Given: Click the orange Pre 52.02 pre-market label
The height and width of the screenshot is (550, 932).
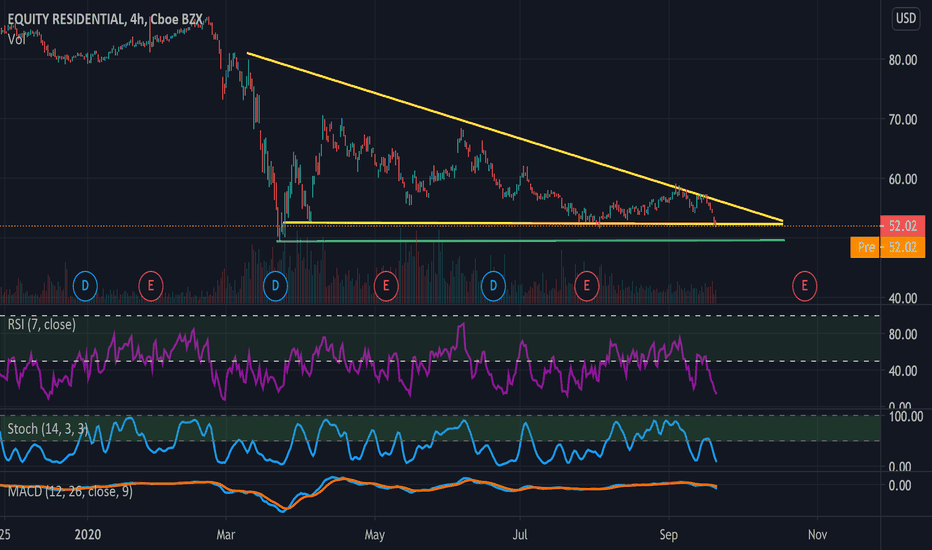Looking at the screenshot, I should [887, 247].
